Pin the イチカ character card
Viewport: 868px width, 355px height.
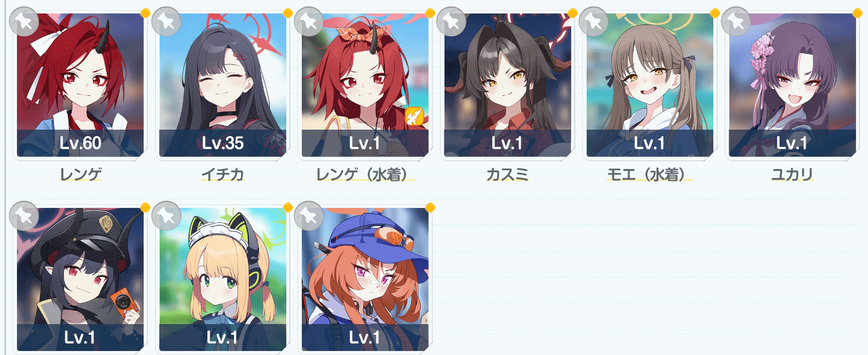coord(166,21)
